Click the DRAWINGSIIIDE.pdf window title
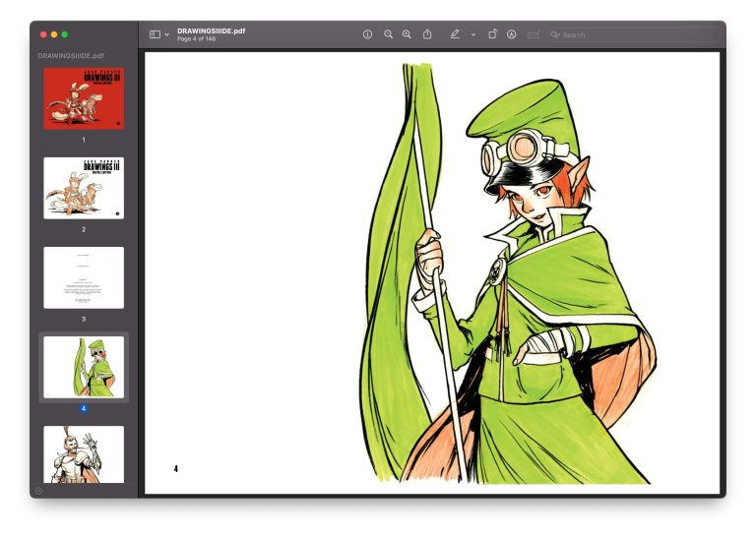This screenshot has width=756, height=538. point(212,30)
